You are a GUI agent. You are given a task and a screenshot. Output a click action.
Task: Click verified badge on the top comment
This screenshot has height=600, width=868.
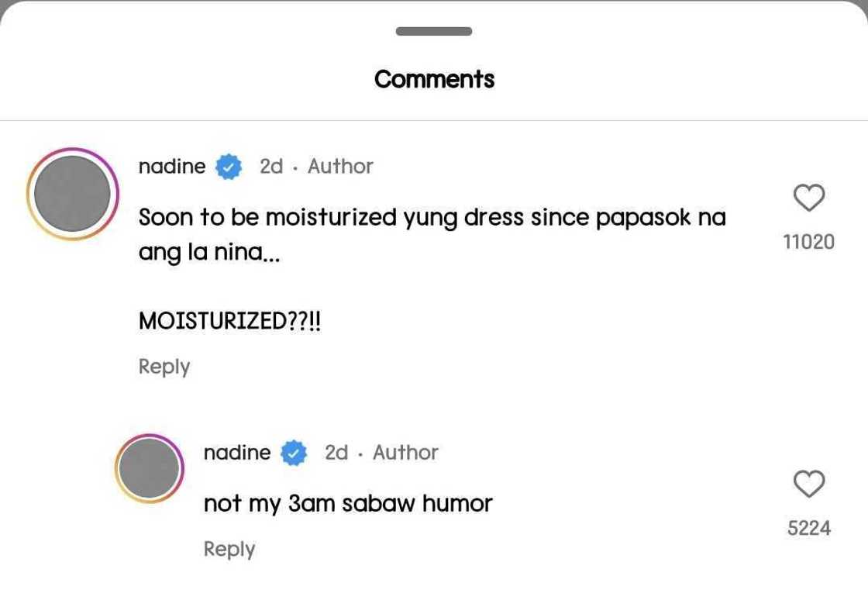point(228,167)
